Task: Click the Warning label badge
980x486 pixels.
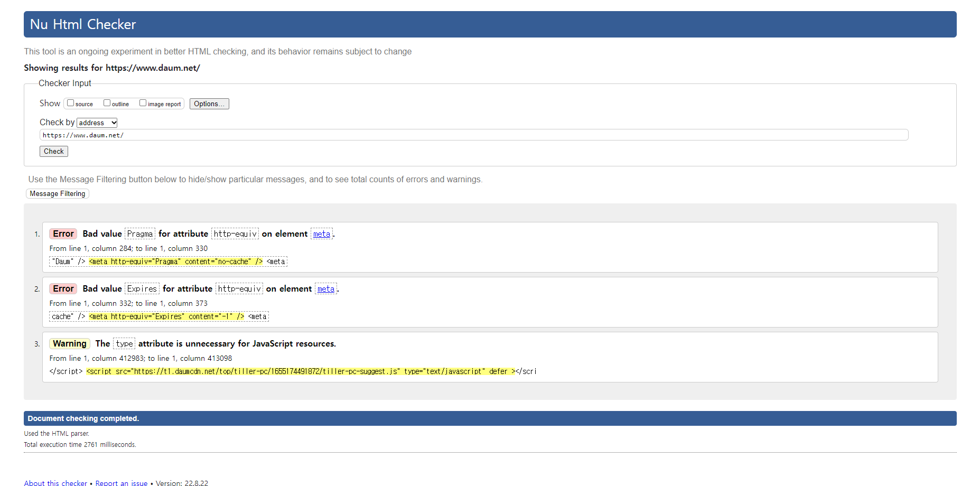Action: tap(70, 344)
